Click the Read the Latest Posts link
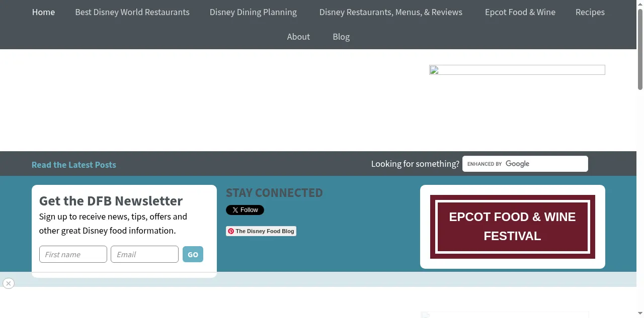 [x=74, y=165]
